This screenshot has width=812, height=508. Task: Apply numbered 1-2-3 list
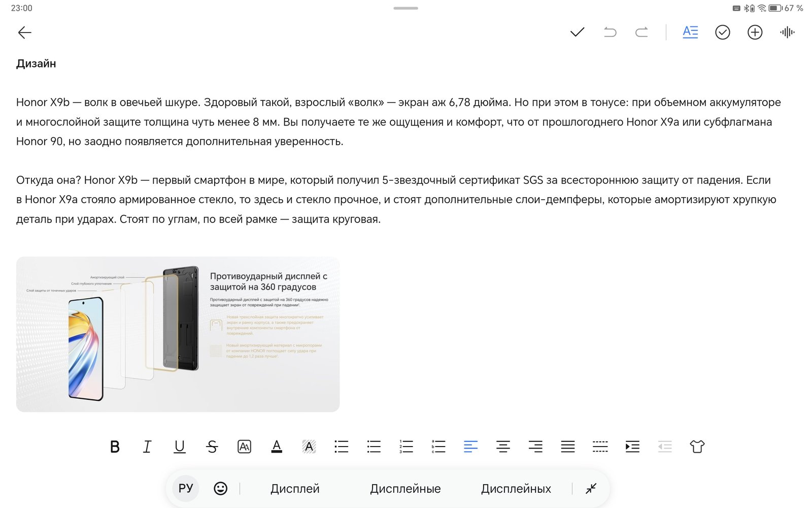pos(406,447)
